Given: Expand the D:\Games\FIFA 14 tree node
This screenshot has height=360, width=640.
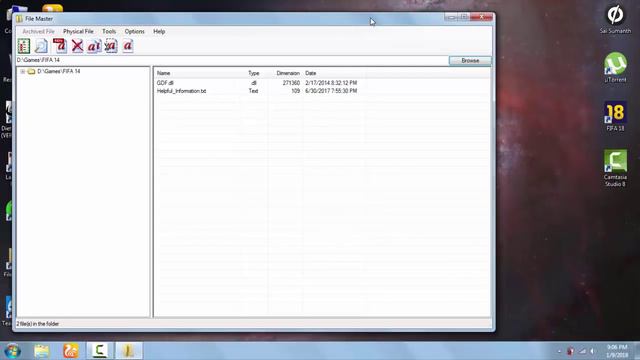Looking at the screenshot, I should click(x=22, y=71).
